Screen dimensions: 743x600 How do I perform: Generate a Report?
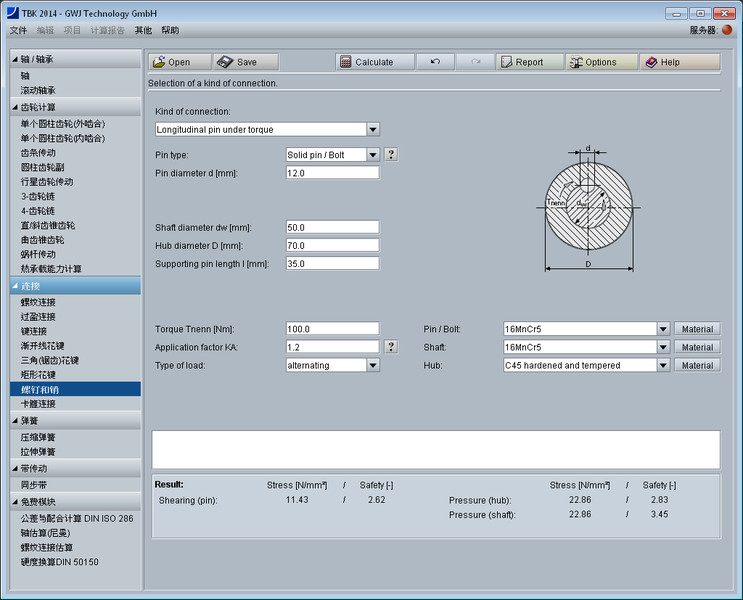[530, 62]
